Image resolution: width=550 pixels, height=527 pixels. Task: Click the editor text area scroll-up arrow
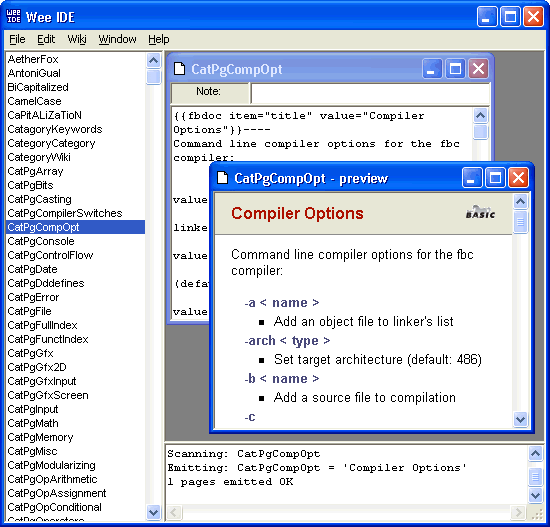pos(480,115)
